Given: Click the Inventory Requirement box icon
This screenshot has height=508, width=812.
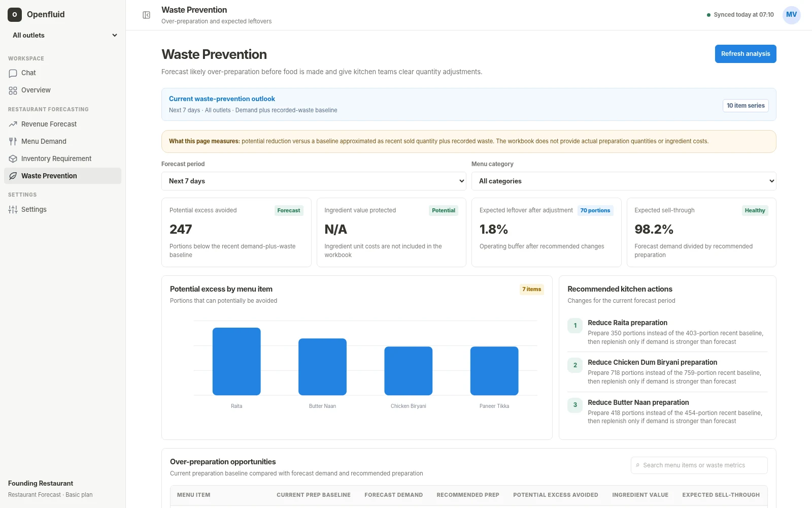Looking at the screenshot, I should coord(13,159).
